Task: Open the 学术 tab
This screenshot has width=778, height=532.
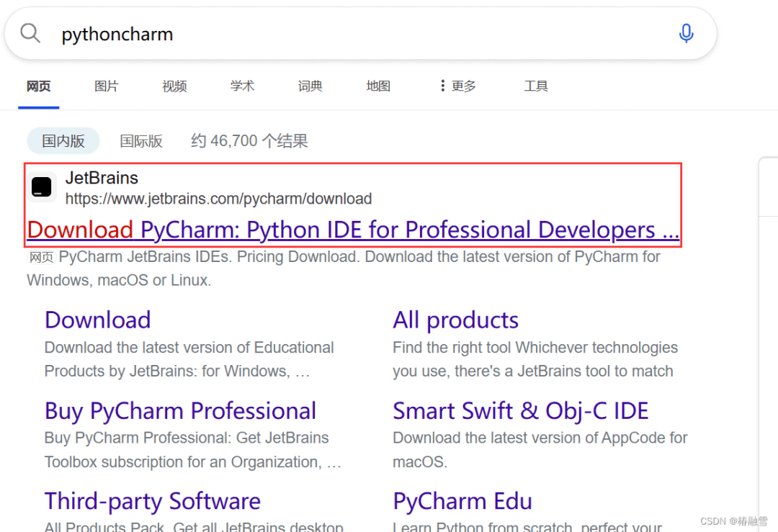Action: point(242,86)
